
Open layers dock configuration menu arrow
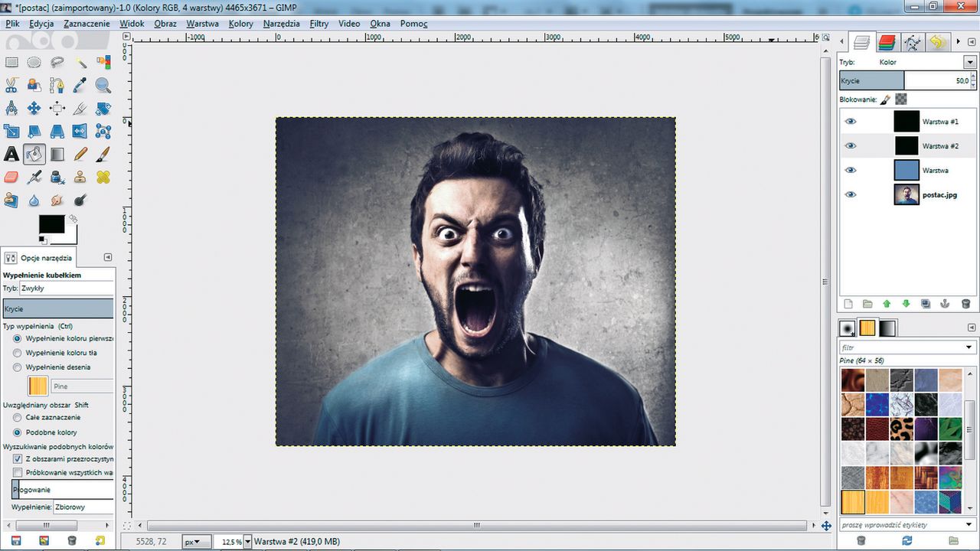click(972, 41)
